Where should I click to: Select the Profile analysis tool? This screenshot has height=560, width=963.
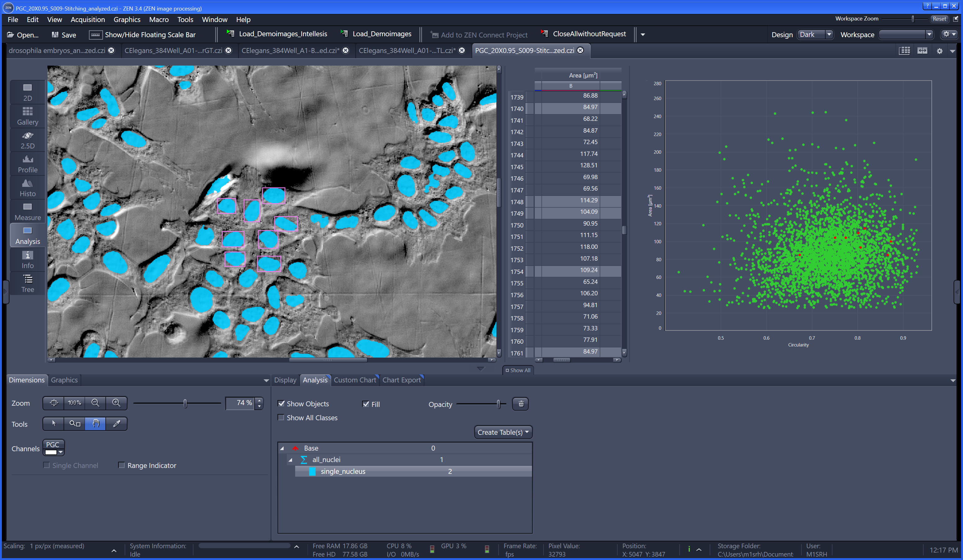pos(27,164)
